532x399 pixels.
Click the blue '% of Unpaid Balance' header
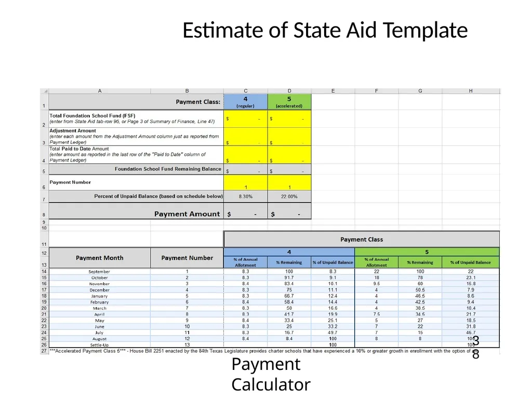333,262
